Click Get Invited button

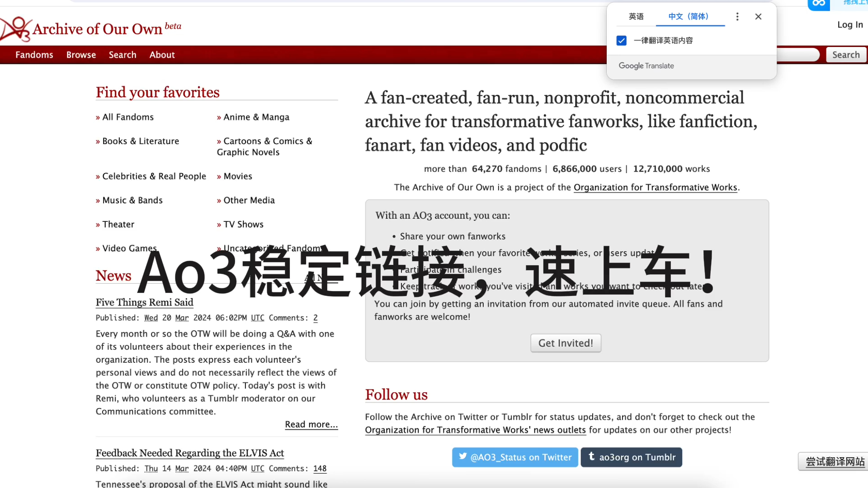point(566,343)
